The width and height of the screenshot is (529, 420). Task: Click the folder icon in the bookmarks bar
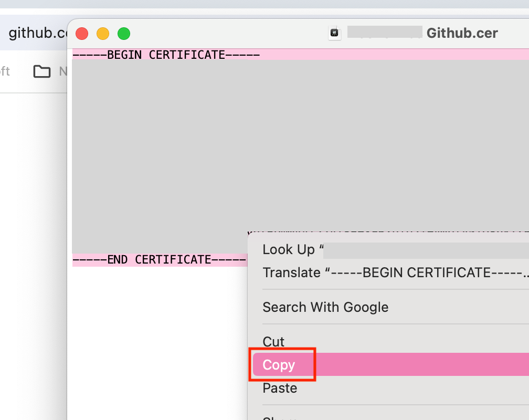tap(42, 71)
